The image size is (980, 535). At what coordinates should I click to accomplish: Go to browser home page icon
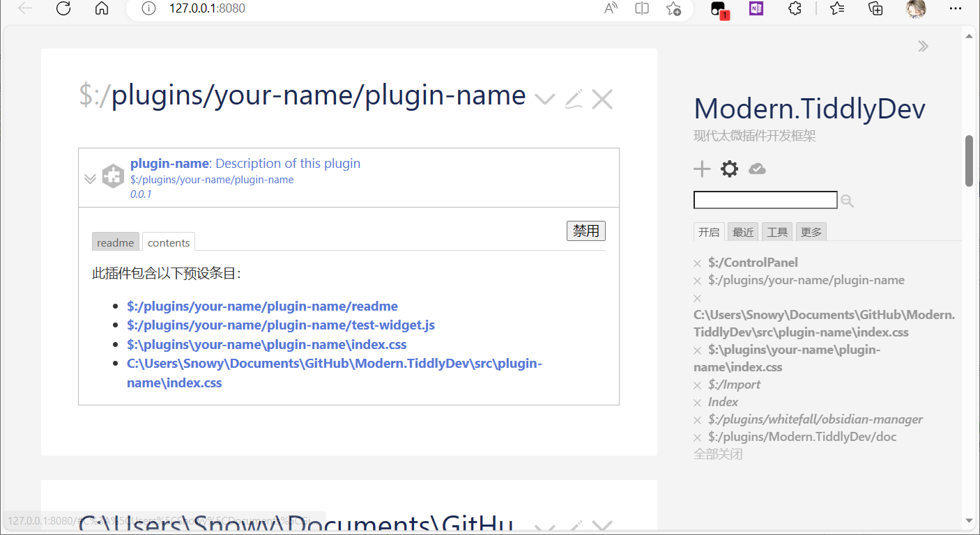102,8
